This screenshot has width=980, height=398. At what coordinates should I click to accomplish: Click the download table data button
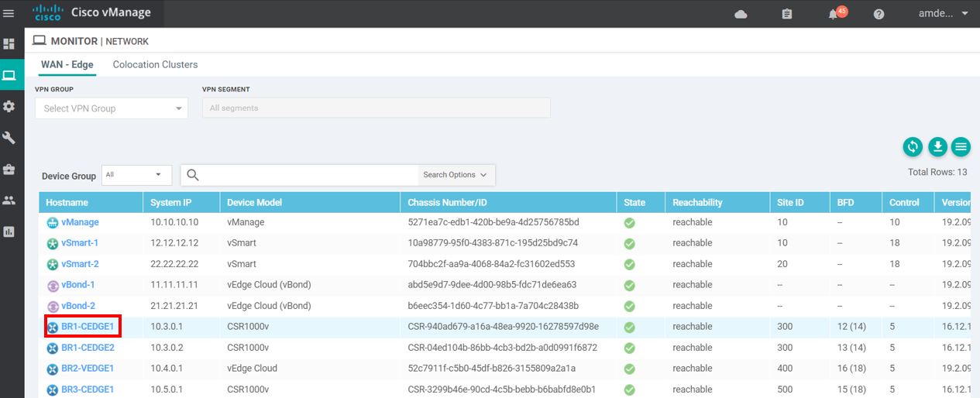[937, 146]
